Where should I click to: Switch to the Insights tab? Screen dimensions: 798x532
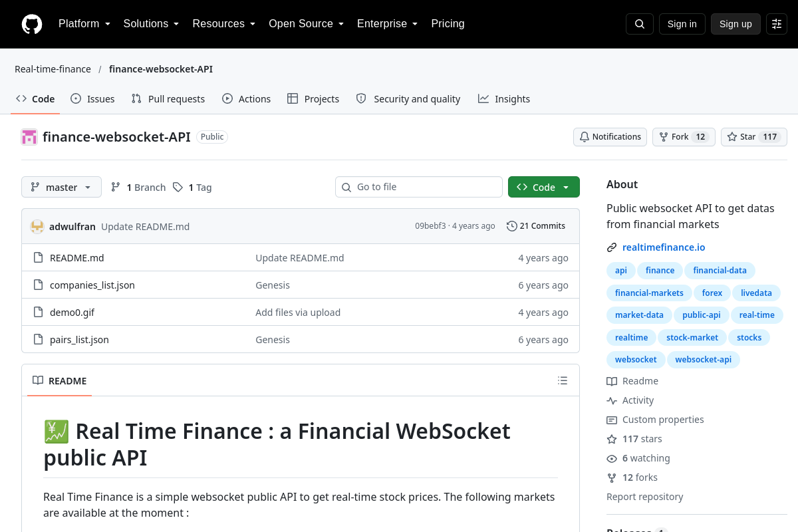[504, 99]
